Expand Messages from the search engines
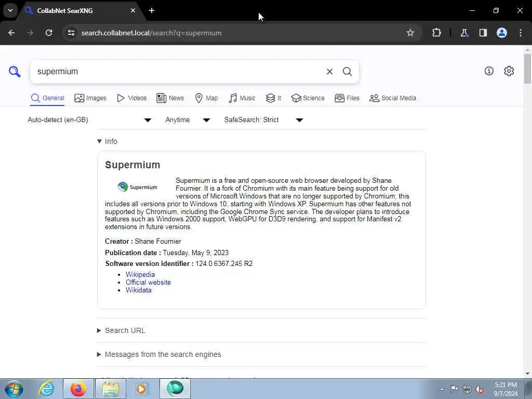The image size is (532, 399). [x=159, y=354]
